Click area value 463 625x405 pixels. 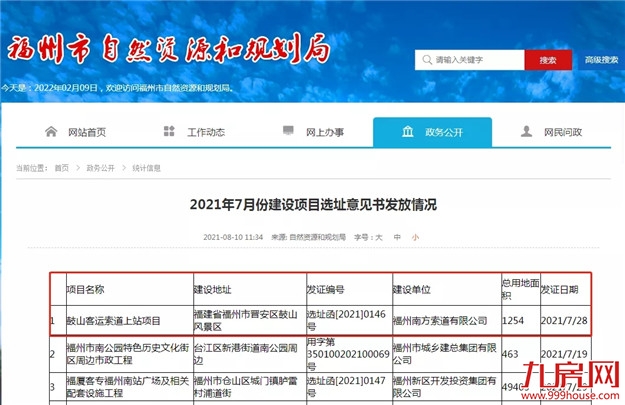tap(510, 354)
